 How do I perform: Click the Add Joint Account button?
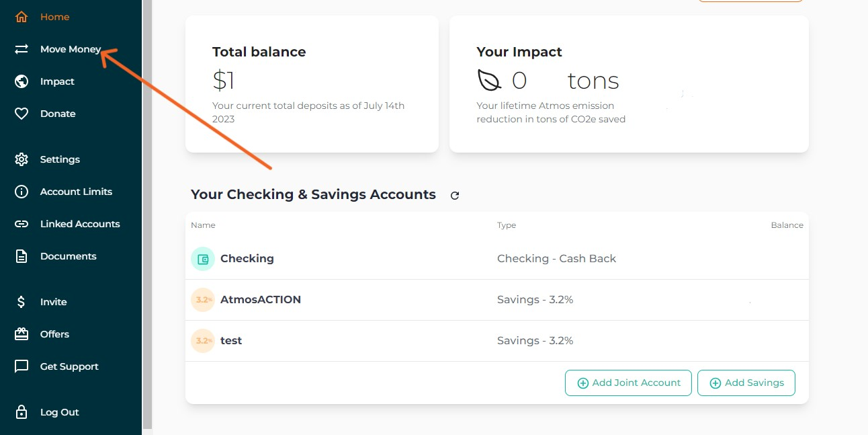[628, 383]
